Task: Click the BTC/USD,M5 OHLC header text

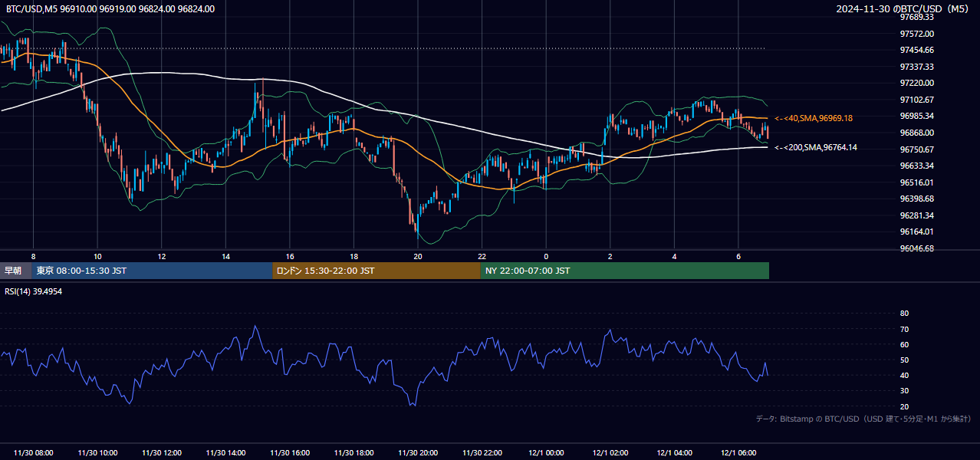Action: 110,8
